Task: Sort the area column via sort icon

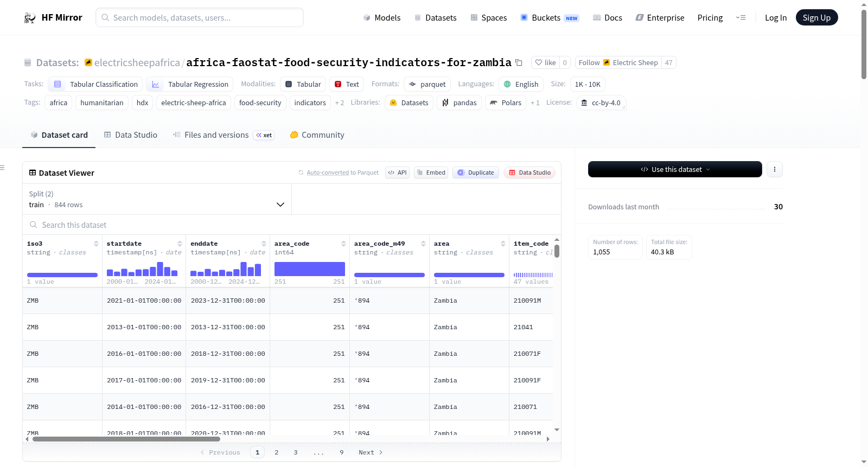Action: 503,244
